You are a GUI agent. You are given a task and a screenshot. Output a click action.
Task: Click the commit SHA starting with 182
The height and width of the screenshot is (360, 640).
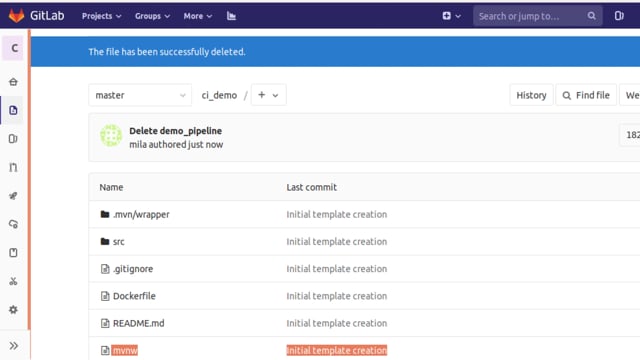[x=631, y=135]
